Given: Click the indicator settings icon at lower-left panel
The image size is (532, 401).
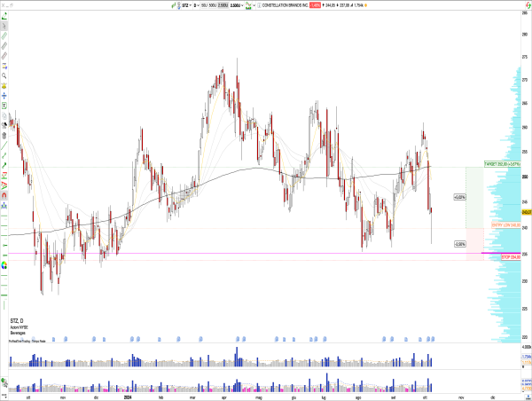Looking at the screenshot, I should (x=4, y=382).
